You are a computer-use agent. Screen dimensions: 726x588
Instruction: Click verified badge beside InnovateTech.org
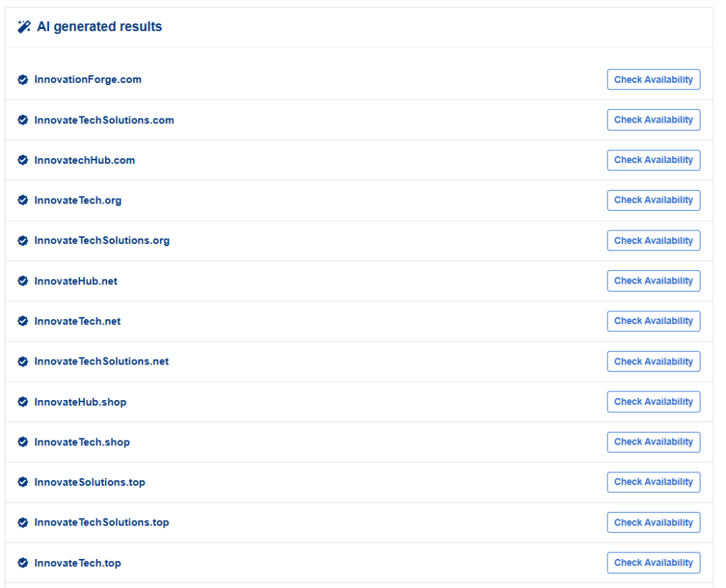tap(23, 200)
